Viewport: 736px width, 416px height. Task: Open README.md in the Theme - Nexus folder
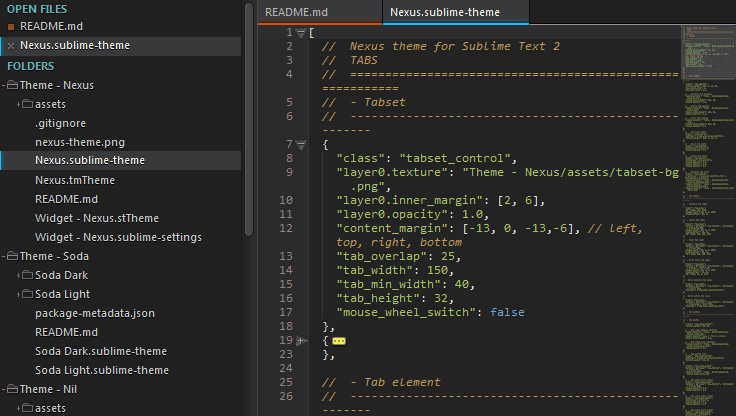click(x=66, y=199)
